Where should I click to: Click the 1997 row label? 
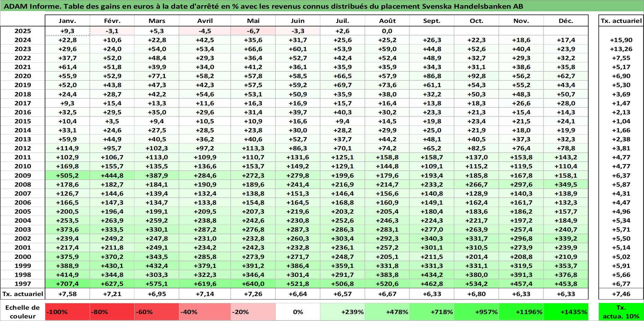pyautogui.click(x=23, y=284)
